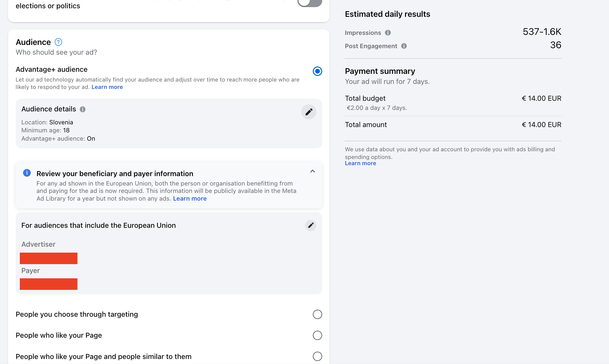The width and height of the screenshot is (609, 364).
Task: Open Learn more in beneficiary notice
Action: pos(190,199)
